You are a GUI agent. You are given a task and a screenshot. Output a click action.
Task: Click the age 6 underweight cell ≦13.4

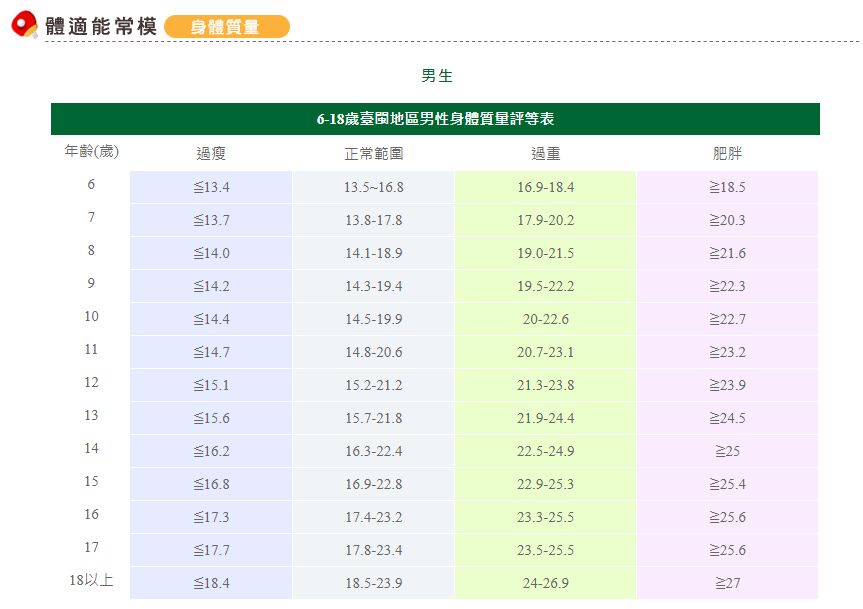211,187
